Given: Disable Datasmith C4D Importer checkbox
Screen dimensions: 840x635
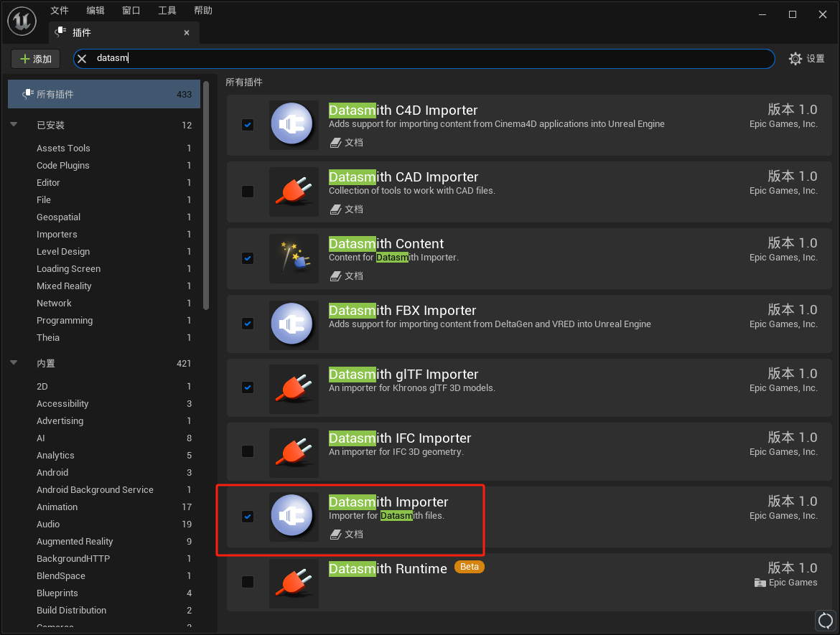Looking at the screenshot, I should 248,126.
